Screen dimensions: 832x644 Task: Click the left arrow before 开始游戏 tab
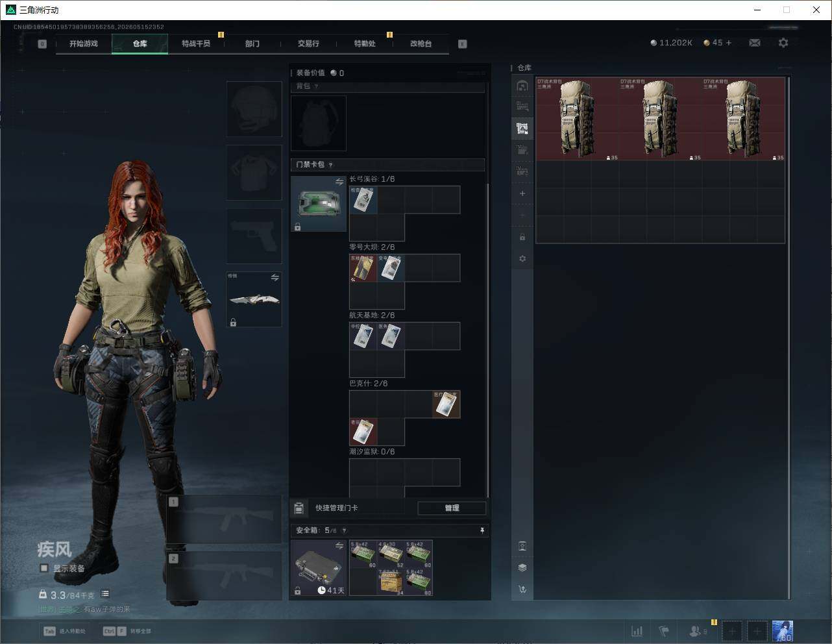coord(42,44)
